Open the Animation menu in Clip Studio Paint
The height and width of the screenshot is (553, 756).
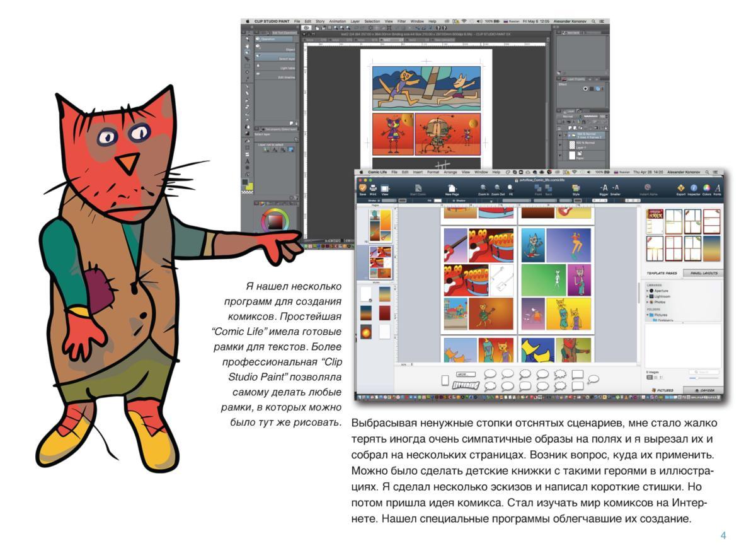coord(337,21)
